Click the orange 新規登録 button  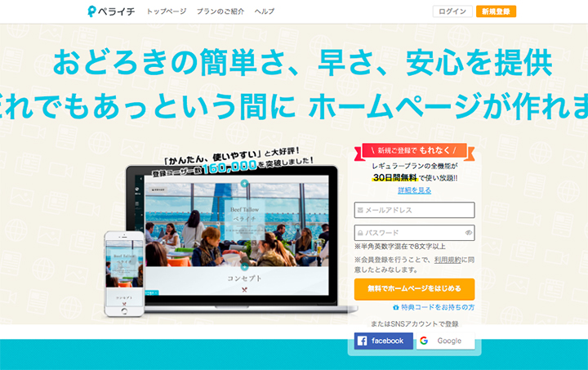click(496, 11)
